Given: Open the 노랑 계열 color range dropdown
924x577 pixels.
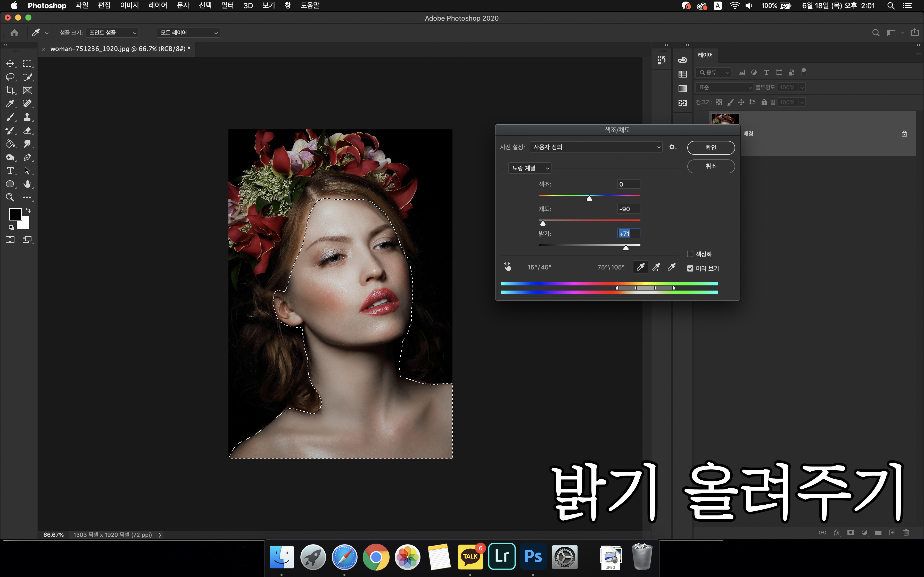Looking at the screenshot, I should tap(530, 168).
